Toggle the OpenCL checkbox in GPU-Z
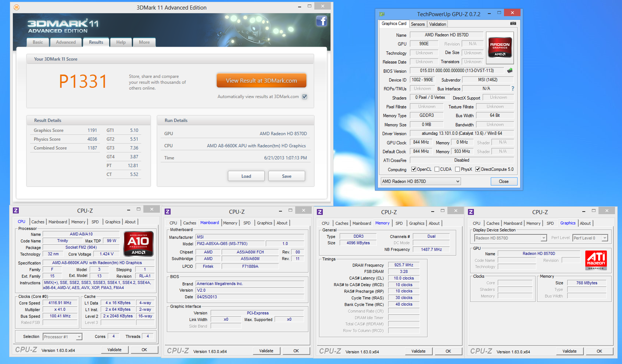This screenshot has height=364, width=622. (x=414, y=169)
